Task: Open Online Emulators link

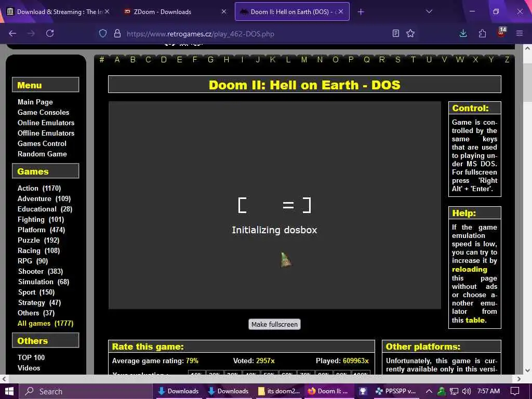Action: 46,123
